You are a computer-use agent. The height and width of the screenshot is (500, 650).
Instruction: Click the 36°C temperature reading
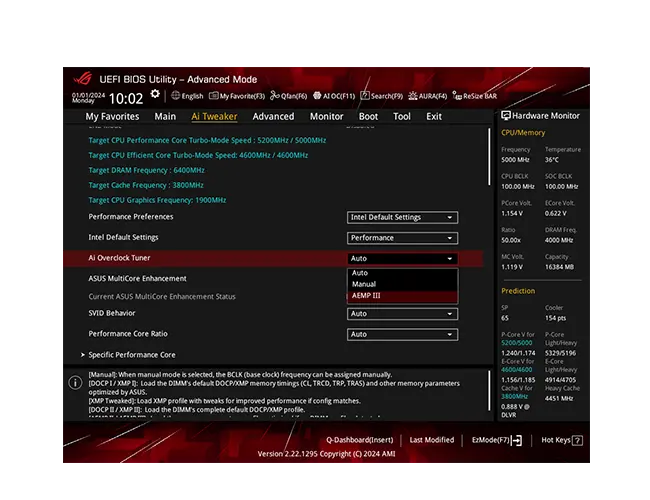552,160
